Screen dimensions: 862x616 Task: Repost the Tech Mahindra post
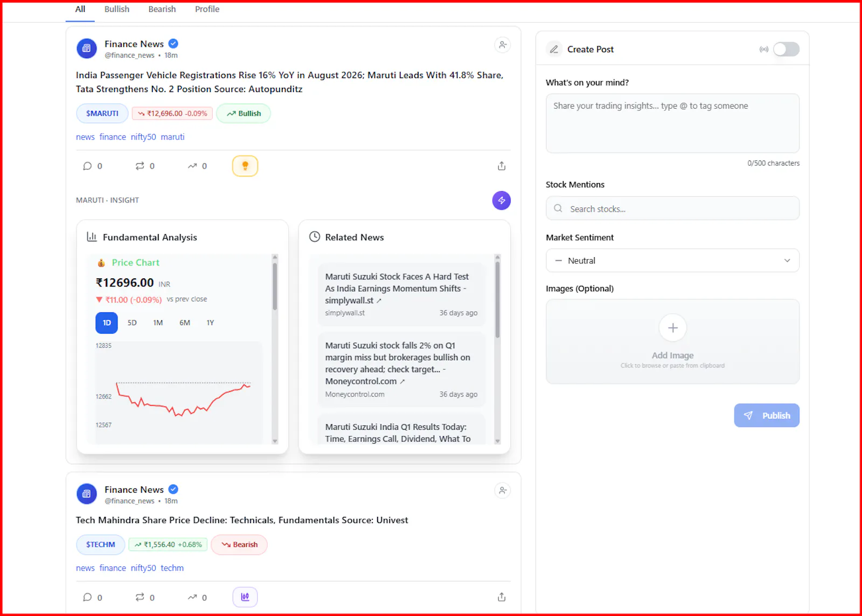(x=145, y=597)
